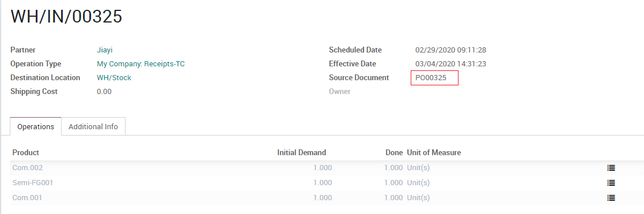Follow the WH/Stock destination location link
Viewport: 644px width, 214px height.
pyautogui.click(x=114, y=78)
